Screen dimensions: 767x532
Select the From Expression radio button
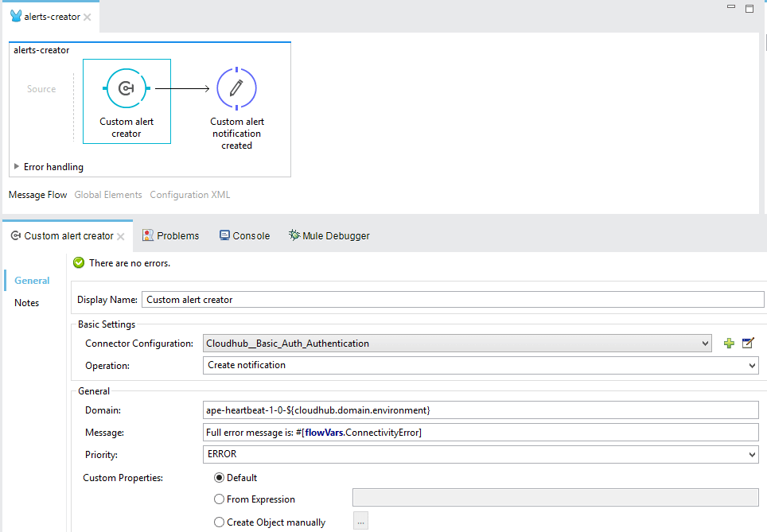(219, 499)
